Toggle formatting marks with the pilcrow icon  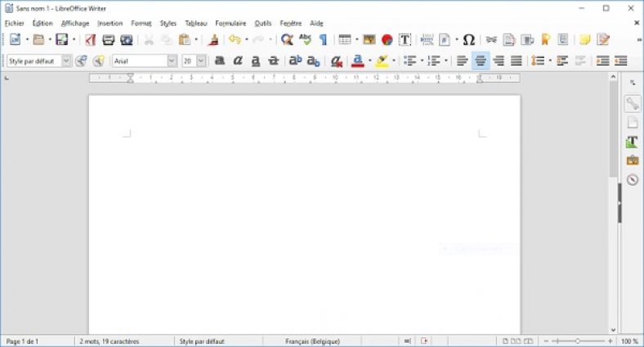pyautogui.click(x=324, y=39)
